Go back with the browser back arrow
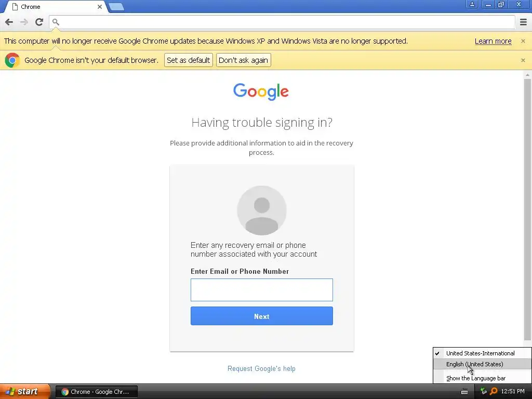532x399 pixels. click(9, 22)
